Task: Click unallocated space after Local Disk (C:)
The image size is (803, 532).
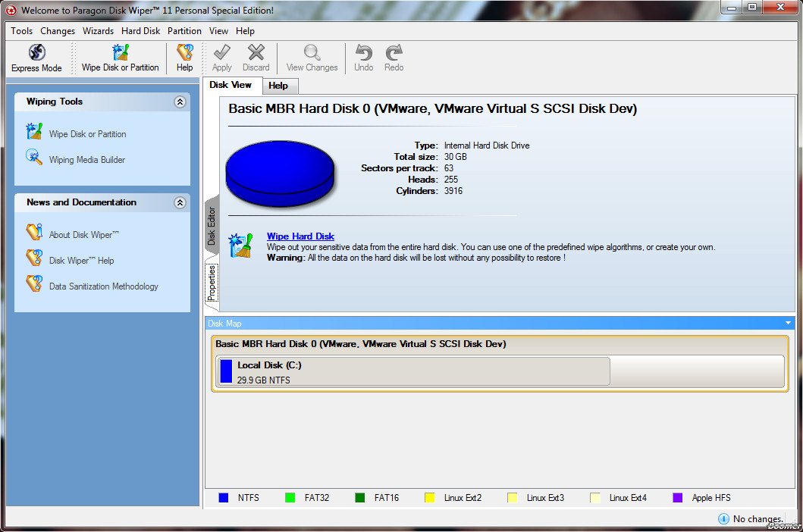Action: 697,372
